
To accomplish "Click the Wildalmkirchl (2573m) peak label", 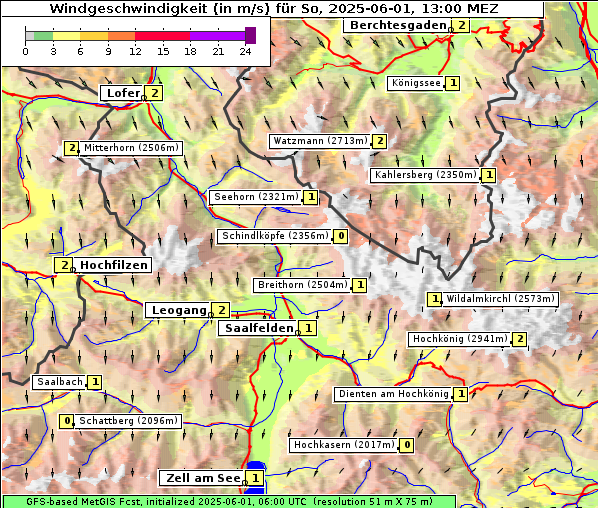I will click(x=500, y=299).
